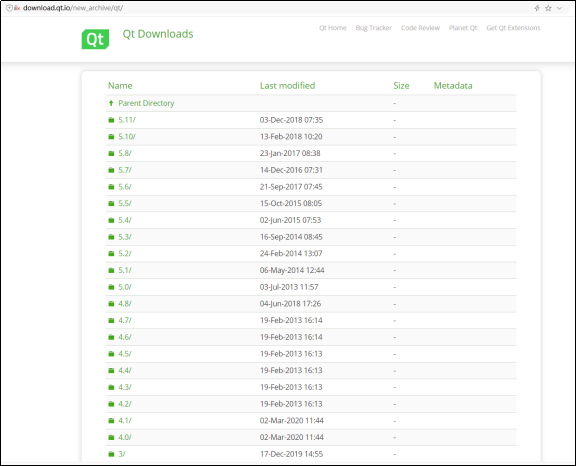Open the 5.5/ directory link
This screenshot has height=466, width=577.
[x=125, y=204]
